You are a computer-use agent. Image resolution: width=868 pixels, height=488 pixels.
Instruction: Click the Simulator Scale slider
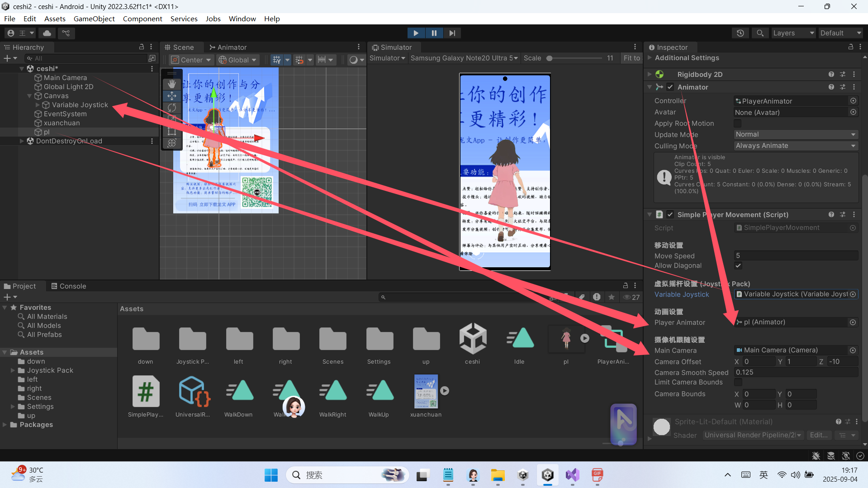pos(574,58)
